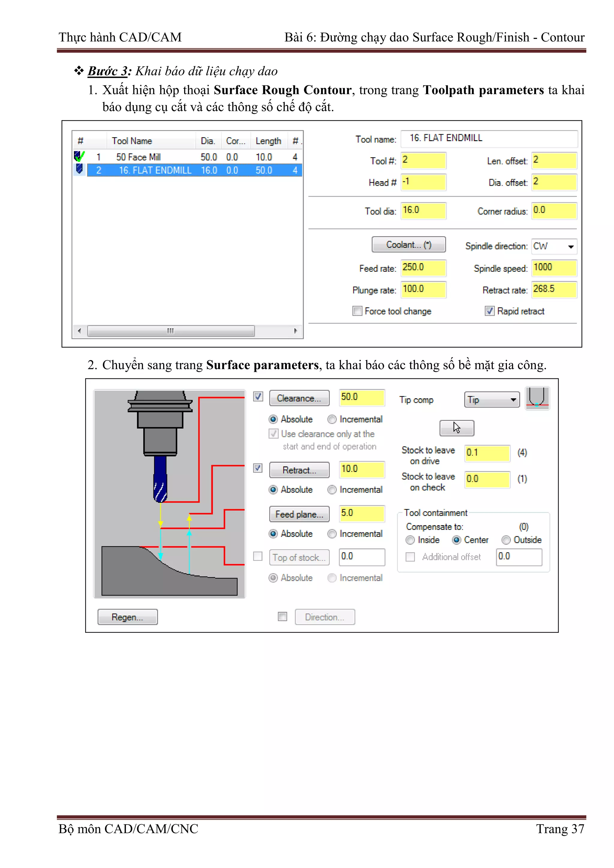Uncheck the Retract checkbox
Screen dimensions: 614x868
coord(258,468)
